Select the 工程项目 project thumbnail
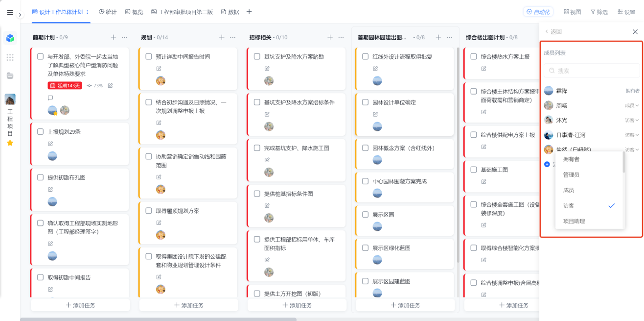 [x=10, y=99]
